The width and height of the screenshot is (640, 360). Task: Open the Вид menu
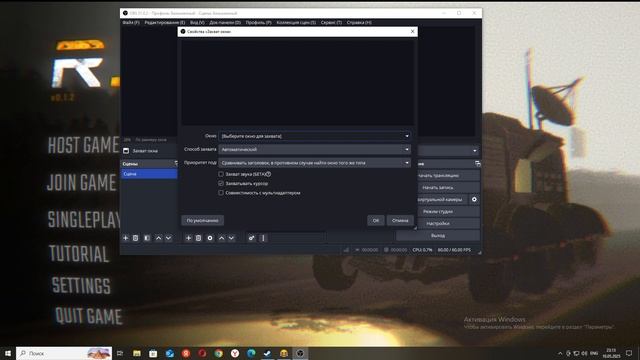pos(197,22)
